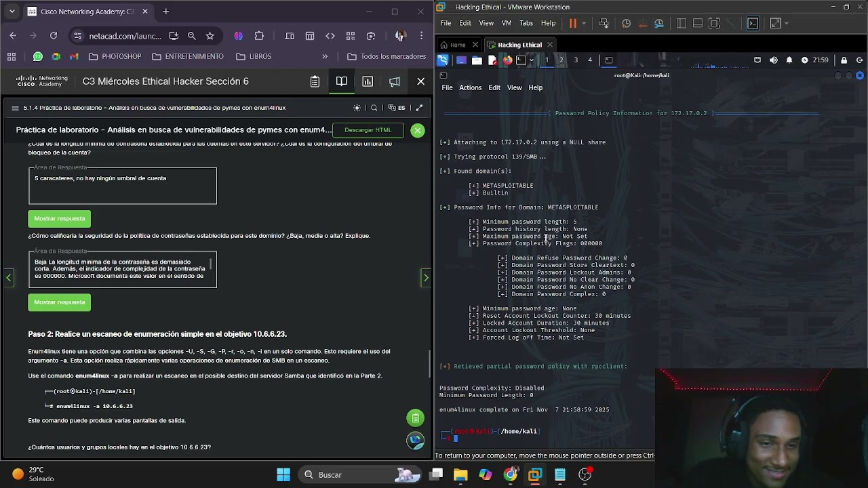Open a new Chrome tab with plus
Viewport: 868px width, 488px height.
pyautogui.click(x=165, y=12)
